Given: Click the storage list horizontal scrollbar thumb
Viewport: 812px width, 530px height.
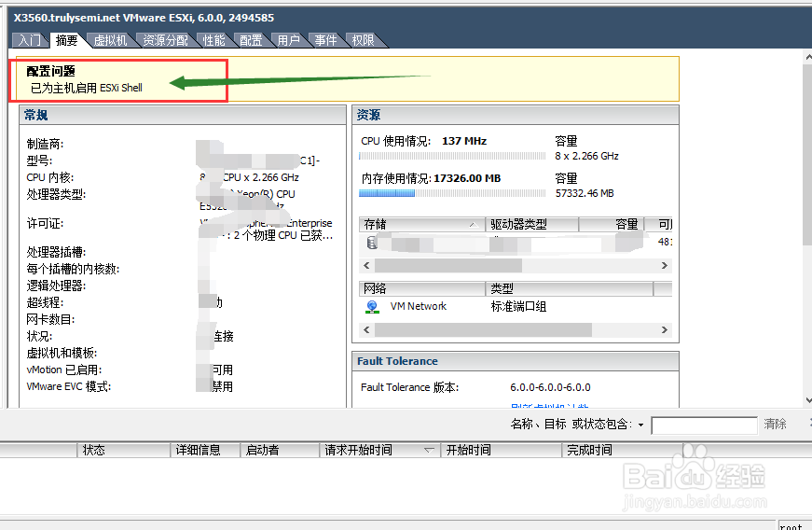Looking at the screenshot, I should point(448,266).
